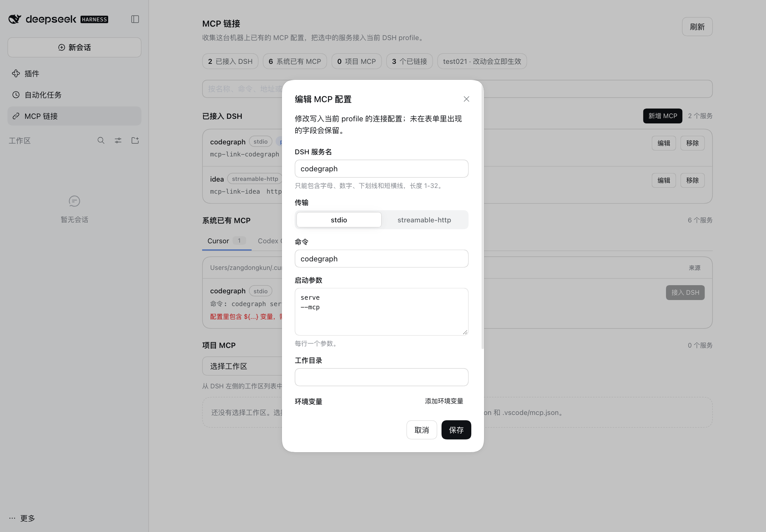Focus the 命令 command input
766x532 pixels.
click(x=381, y=259)
